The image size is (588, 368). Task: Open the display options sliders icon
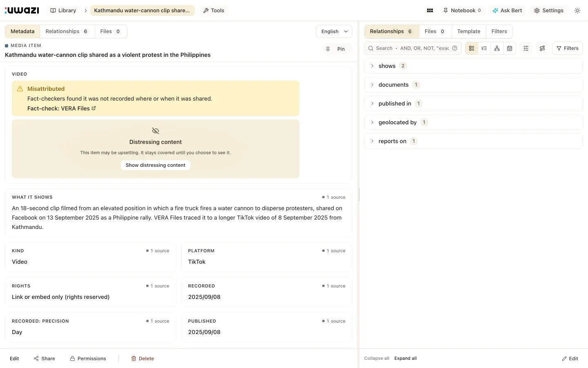(x=526, y=48)
